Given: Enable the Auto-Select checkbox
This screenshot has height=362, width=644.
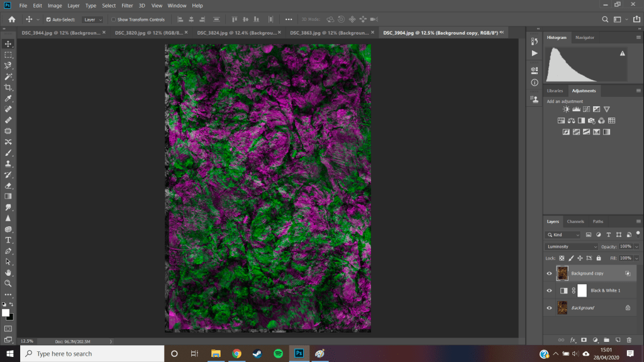Looking at the screenshot, I should pyautogui.click(x=48, y=19).
